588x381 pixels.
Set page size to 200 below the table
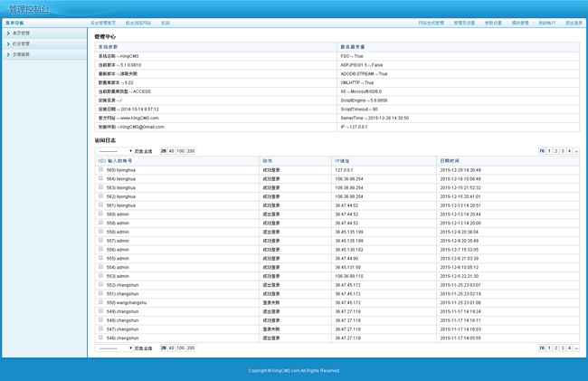click(191, 348)
